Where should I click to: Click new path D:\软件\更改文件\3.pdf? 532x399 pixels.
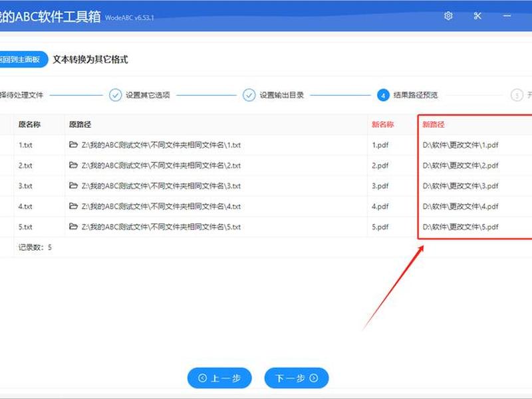(x=461, y=186)
